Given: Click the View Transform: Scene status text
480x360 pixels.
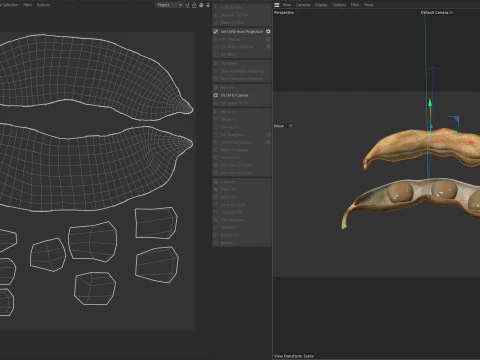Looking at the screenshot, I should [x=294, y=356].
